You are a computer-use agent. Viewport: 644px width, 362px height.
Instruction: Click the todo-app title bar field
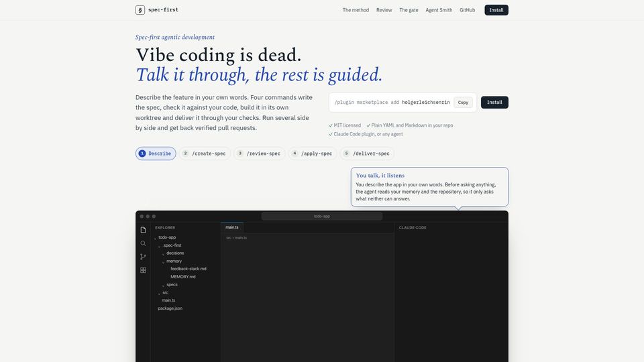click(321, 217)
